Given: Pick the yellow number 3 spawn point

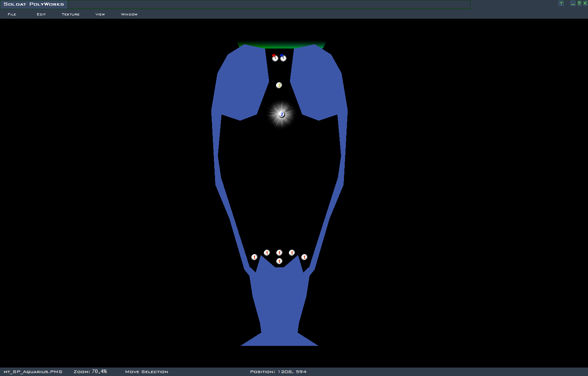Looking at the screenshot, I should (279, 85).
